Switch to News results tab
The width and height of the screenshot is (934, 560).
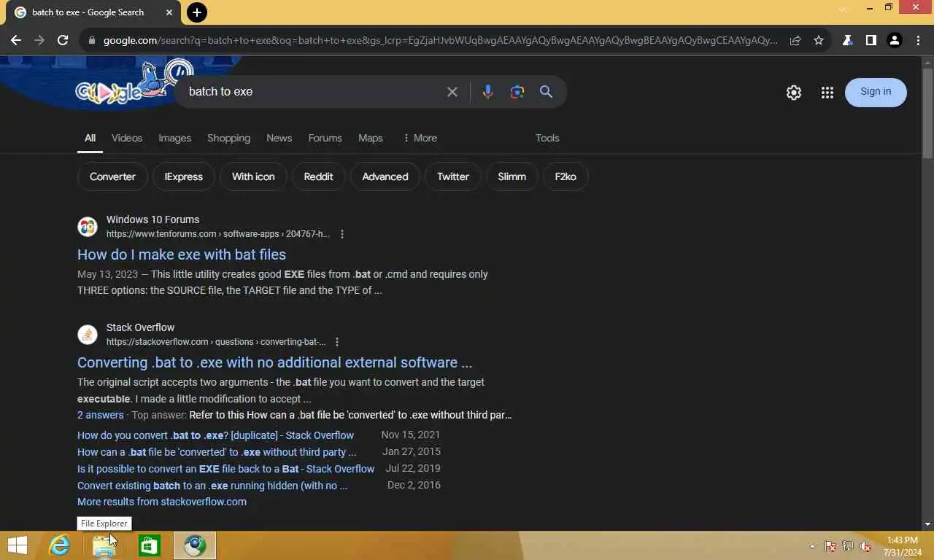(279, 138)
